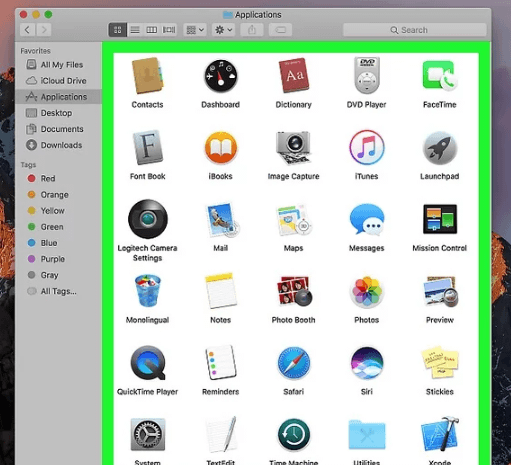Select the Blue tag
The width and height of the screenshot is (511, 465).
(x=58, y=243)
